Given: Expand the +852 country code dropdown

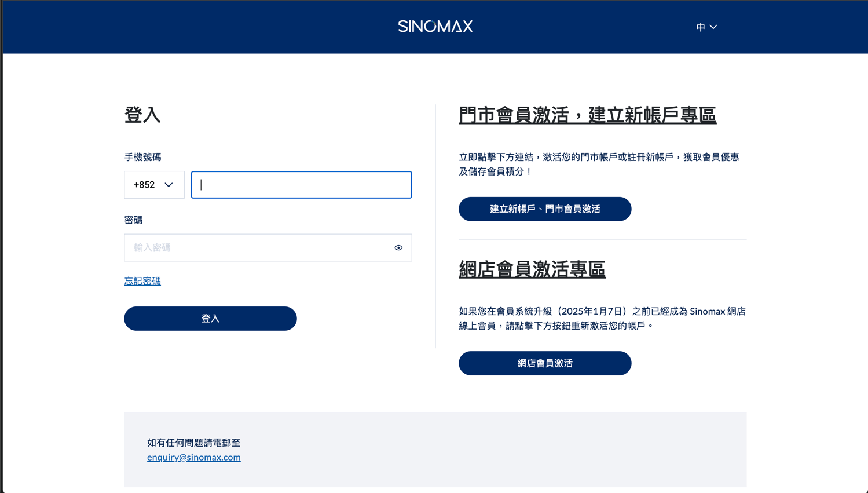Looking at the screenshot, I should click(153, 185).
